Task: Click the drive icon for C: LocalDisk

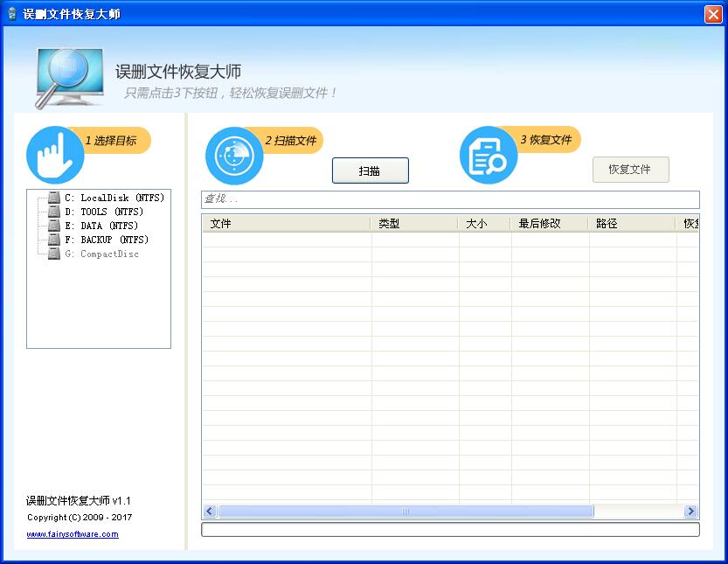Action: [54, 198]
